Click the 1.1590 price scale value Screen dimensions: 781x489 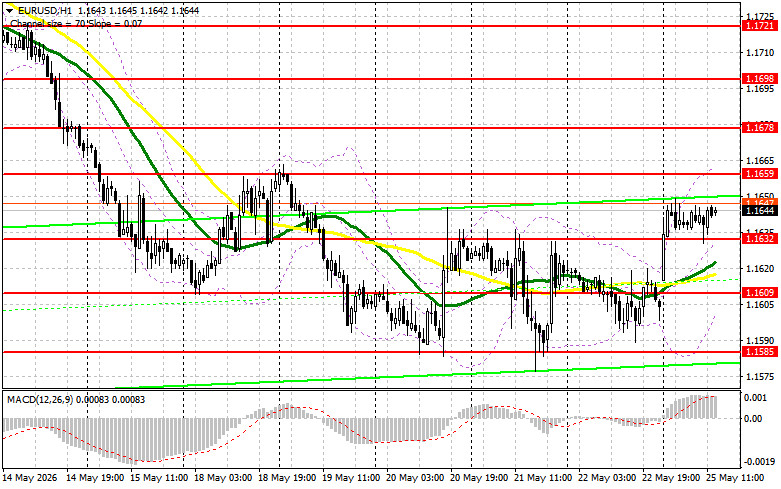761,341
